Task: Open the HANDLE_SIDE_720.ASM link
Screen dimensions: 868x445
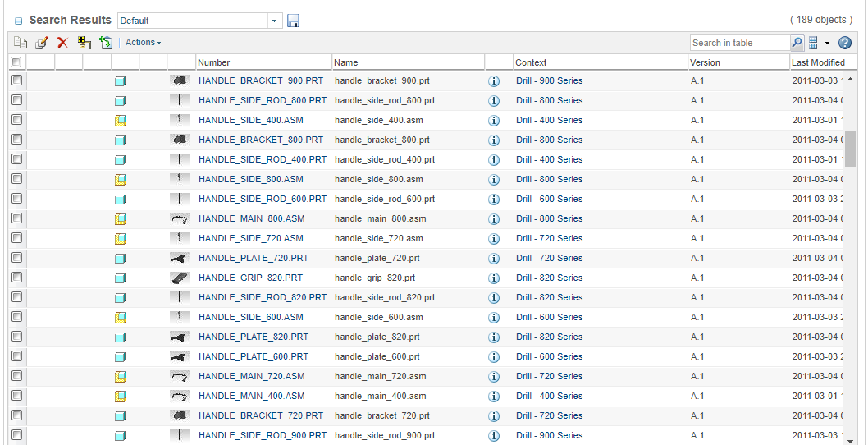Action: [x=251, y=238]
